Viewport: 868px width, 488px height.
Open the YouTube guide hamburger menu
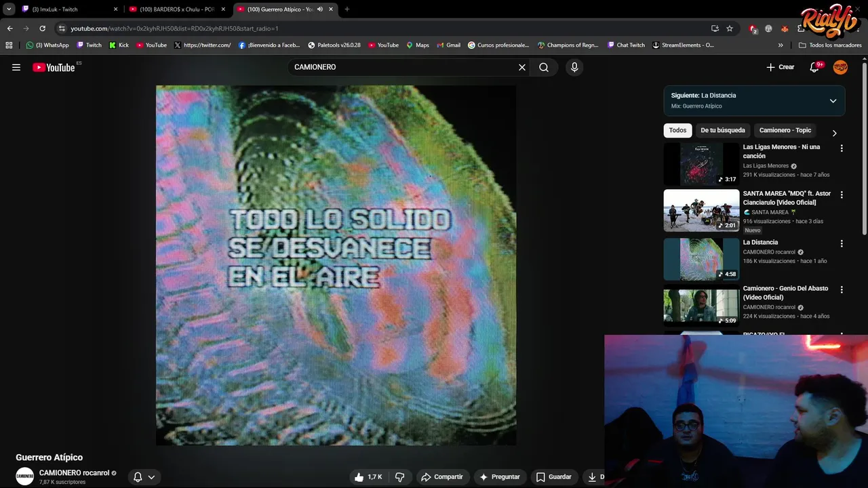click(x=16, y=67)
